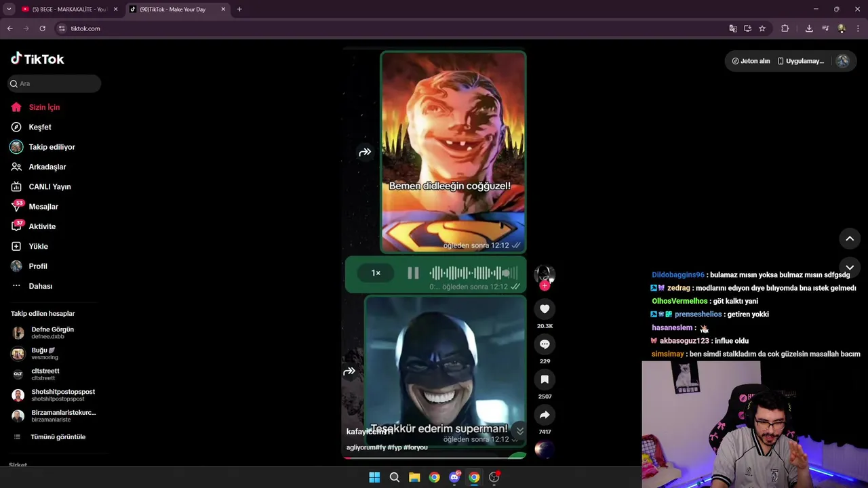Image resolution: width=868 pixels, height=488 pixels.
Task: Click the translate page icon
Action: coord(733,28)
